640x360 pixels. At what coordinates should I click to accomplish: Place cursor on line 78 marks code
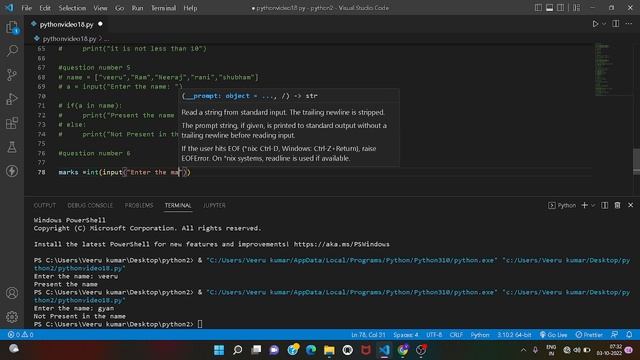[124, 172]
